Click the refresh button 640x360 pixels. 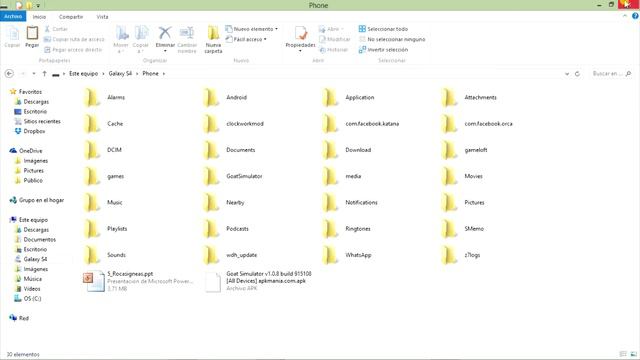coord(577,74)
